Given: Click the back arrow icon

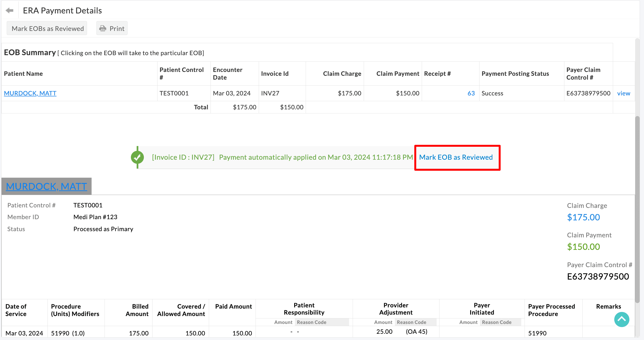Looking at the screenshot, I should [x=10, y=11].
